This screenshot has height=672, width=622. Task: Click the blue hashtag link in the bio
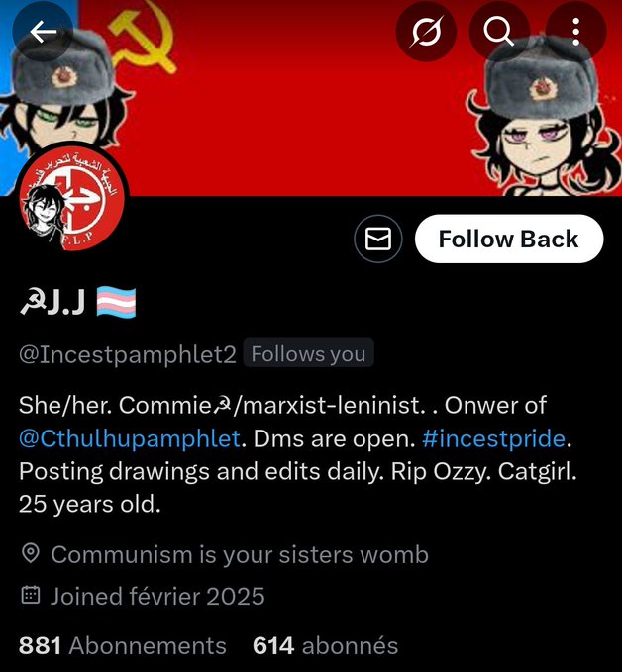click(x=494, y=438)
